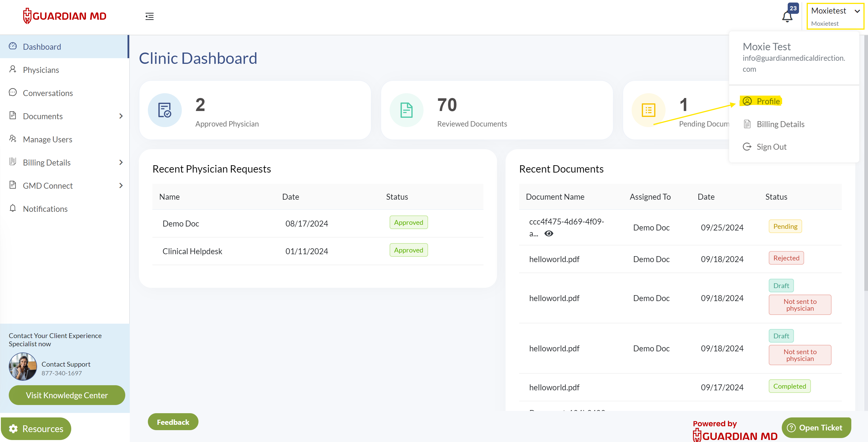Click the Open Ticket button
Screen dimensions: 868x442
point(816,428)
